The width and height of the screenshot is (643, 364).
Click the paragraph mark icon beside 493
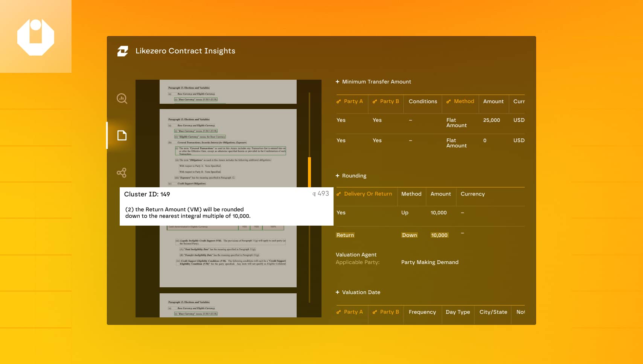pos(314,194)
